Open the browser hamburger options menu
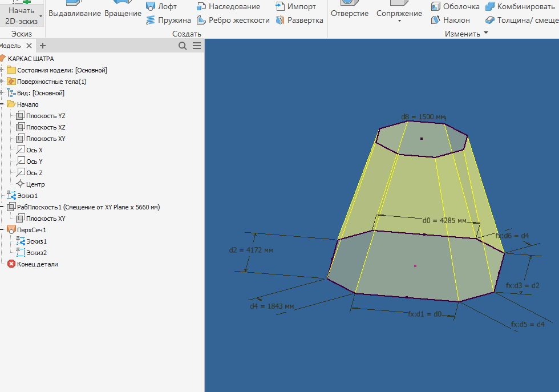 pos(196,45)
